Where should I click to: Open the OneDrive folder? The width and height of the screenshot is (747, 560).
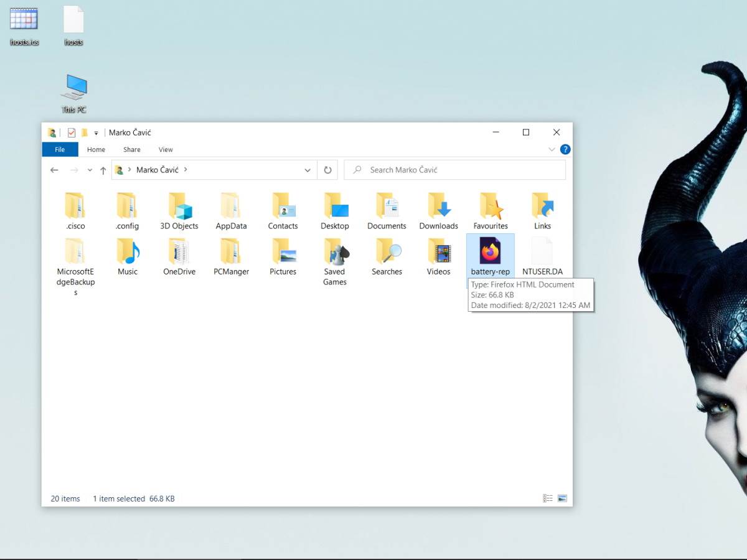(x=179, y=256)
